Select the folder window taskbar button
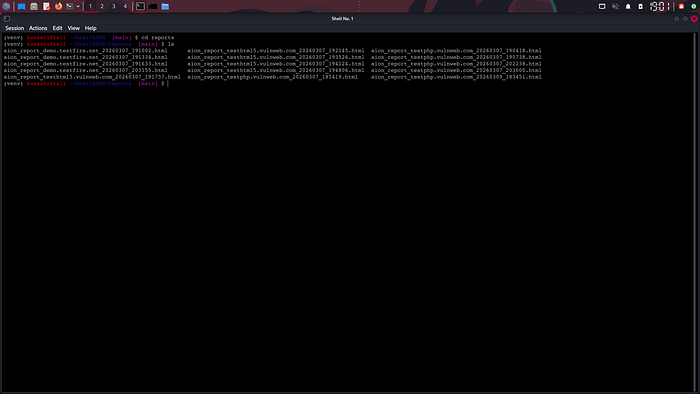Screen dimensions: 700x394 (x=165, y=6)
